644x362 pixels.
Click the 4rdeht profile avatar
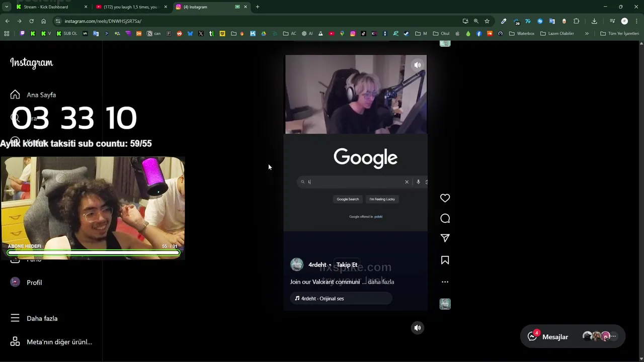pyautogui.click(x=297, y=264)
